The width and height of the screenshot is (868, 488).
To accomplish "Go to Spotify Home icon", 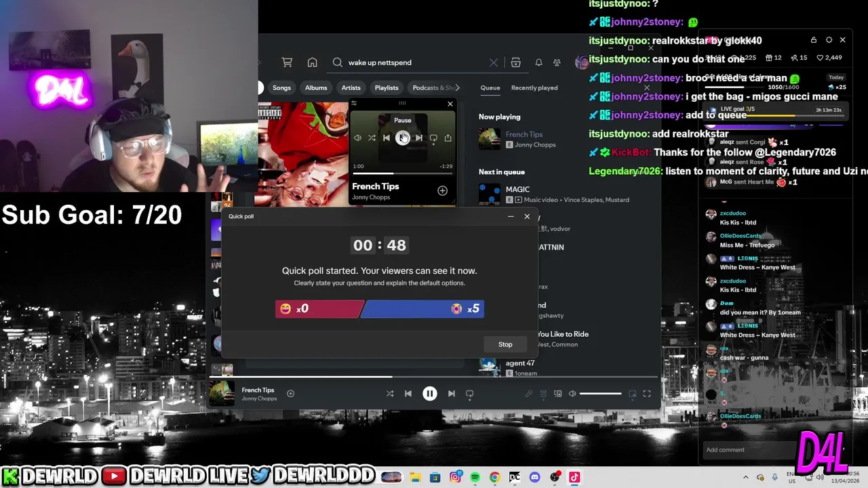I will 312,62.
